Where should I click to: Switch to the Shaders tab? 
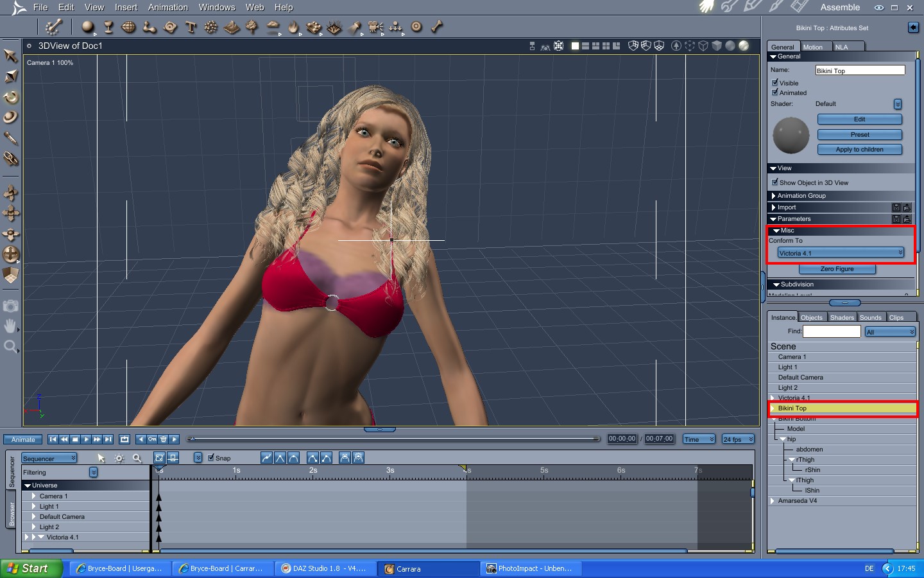click(x=841, y=317)
